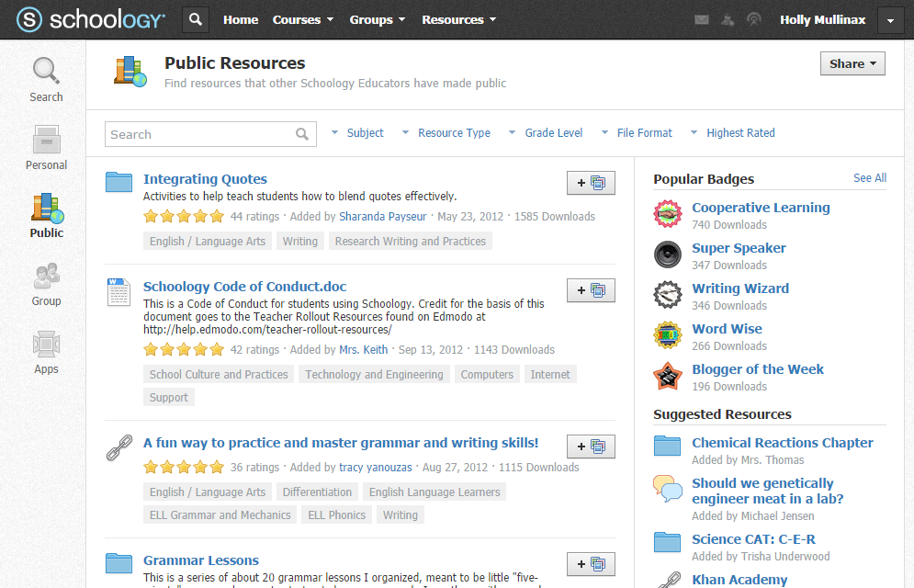Screen dimensions: 914x588
Task: Open the account dropdown arrow beside Holly Mullinax
Action: [x=891, y=20]
